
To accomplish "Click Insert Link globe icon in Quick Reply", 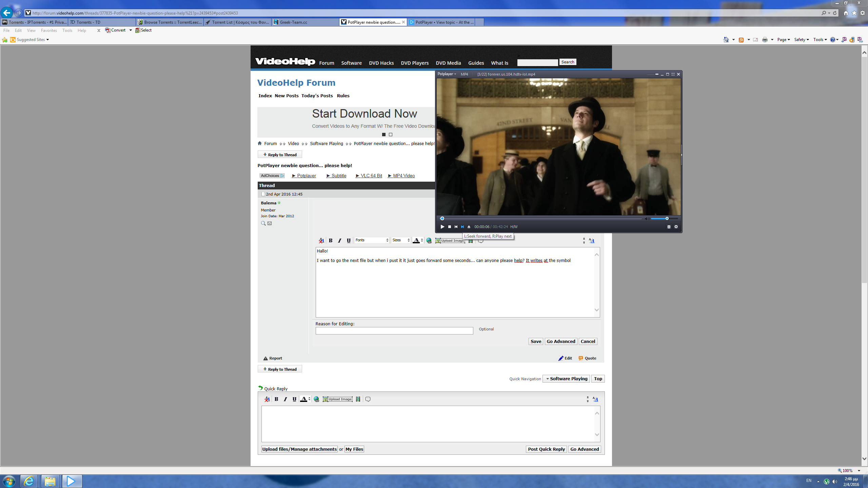I will pos(316,399).
